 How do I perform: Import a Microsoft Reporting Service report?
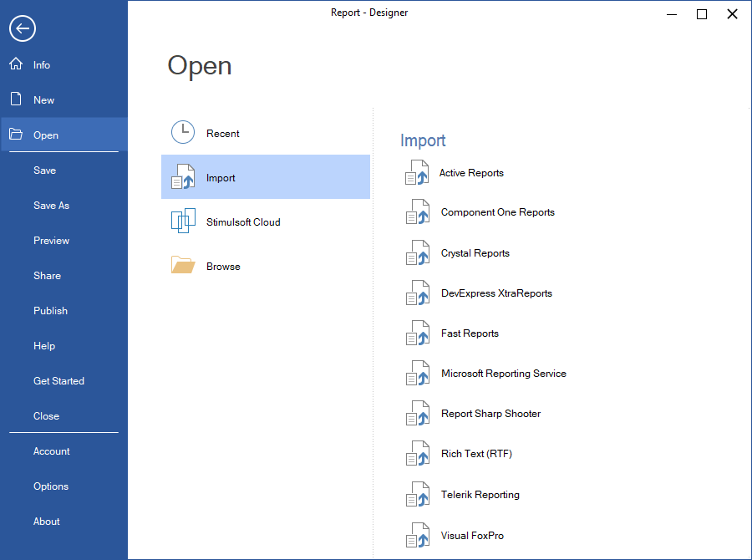503,374
